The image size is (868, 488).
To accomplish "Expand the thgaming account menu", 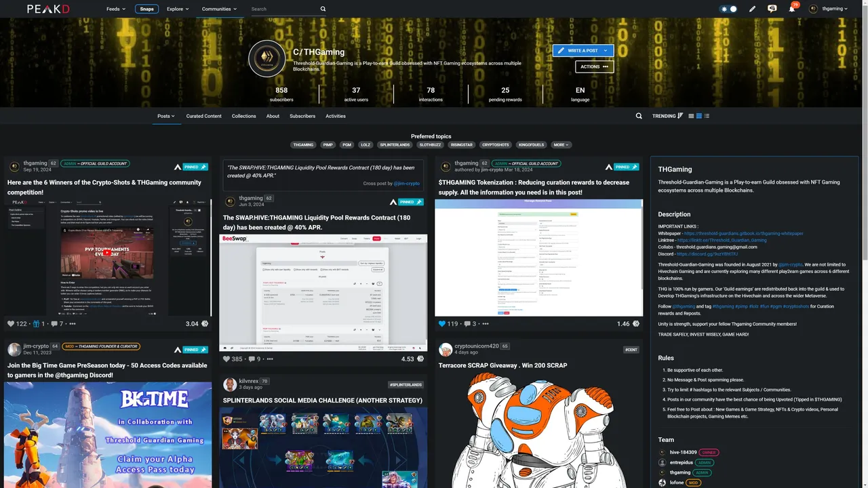I will [x=835, y=9].
